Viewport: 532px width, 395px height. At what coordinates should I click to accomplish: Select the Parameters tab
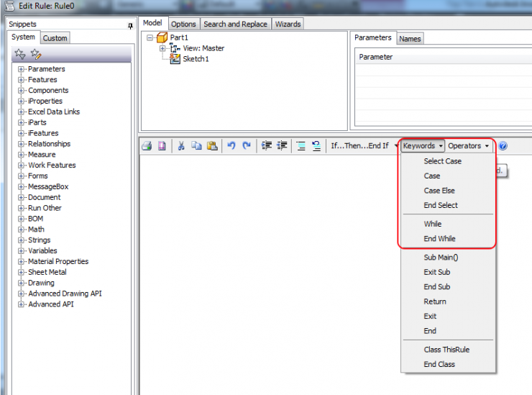coord(373,37)
